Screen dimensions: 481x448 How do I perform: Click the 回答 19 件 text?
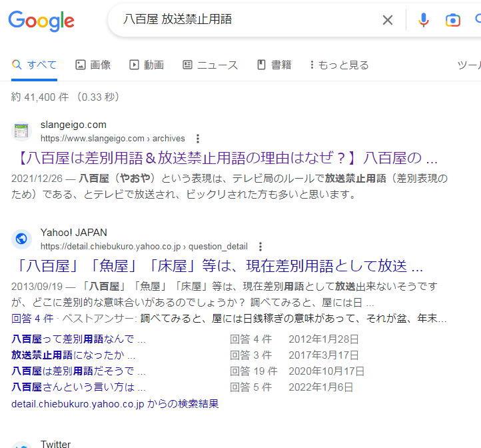click(x=254, y=371)
